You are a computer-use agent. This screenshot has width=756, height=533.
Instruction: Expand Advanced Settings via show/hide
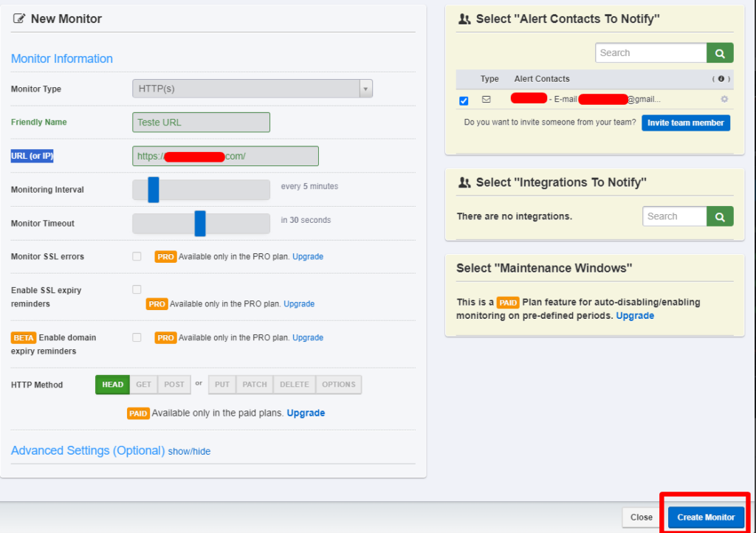pos(189,451)
